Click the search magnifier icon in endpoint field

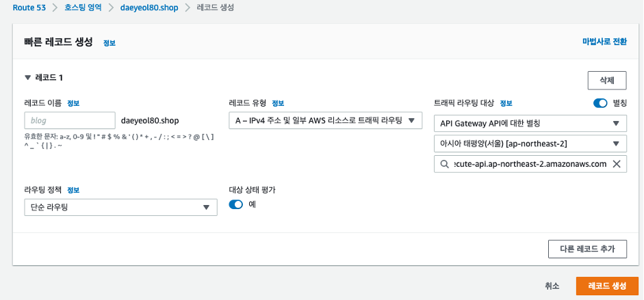444,164
